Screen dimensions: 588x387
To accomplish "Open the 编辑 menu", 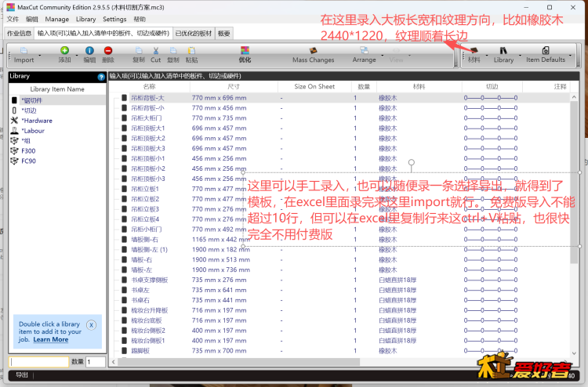I will 32,19.
